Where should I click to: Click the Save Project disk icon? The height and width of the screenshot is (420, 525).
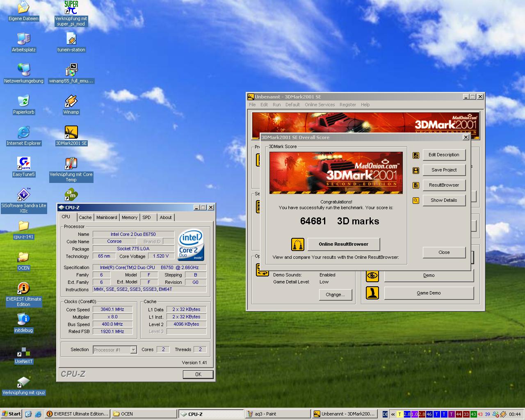point(416,170)
